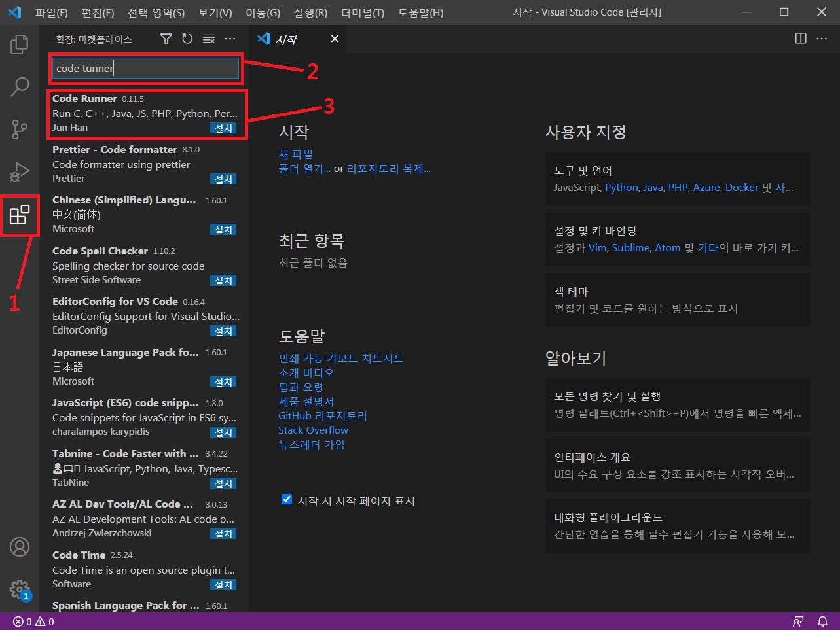Open the Search view in activity bar
The height and width of the screenshot is (630, 840).
tap(20, 87)
